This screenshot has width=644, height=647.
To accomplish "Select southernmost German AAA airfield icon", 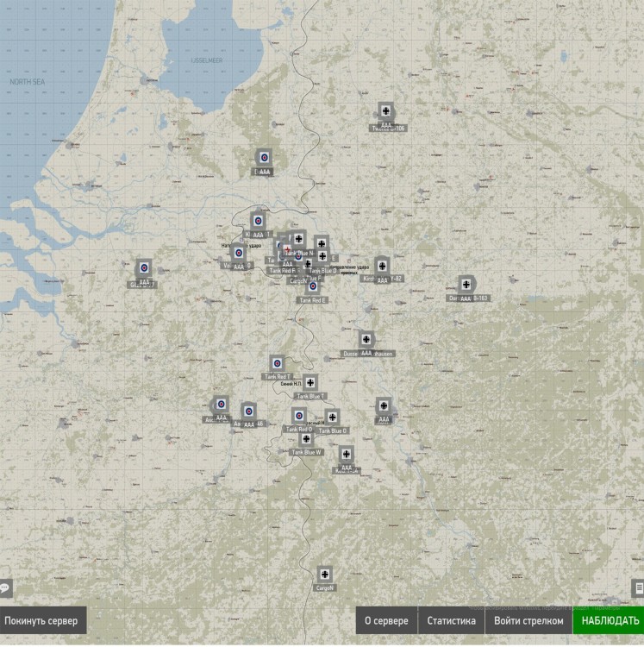I will tap(347, 454).
